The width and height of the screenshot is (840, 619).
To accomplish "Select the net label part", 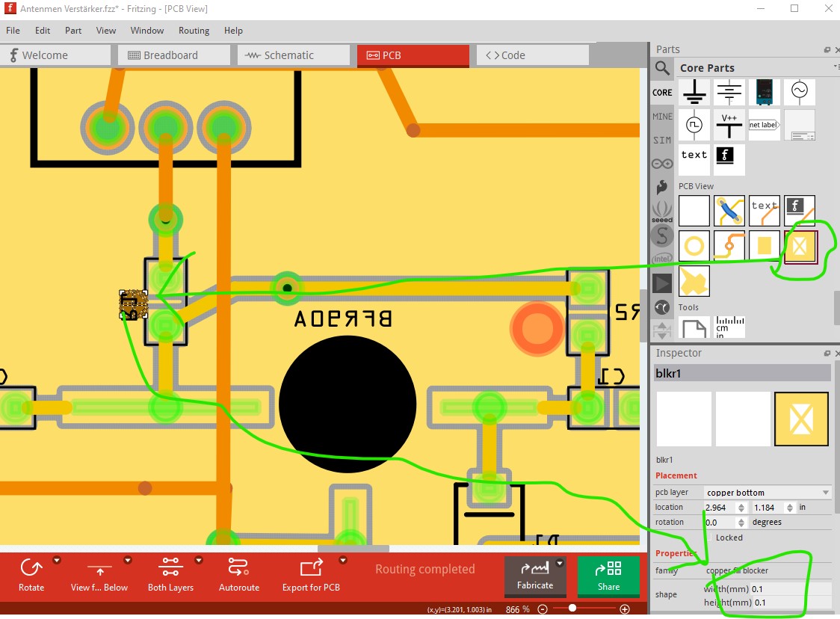I will (x=764, y=125).
